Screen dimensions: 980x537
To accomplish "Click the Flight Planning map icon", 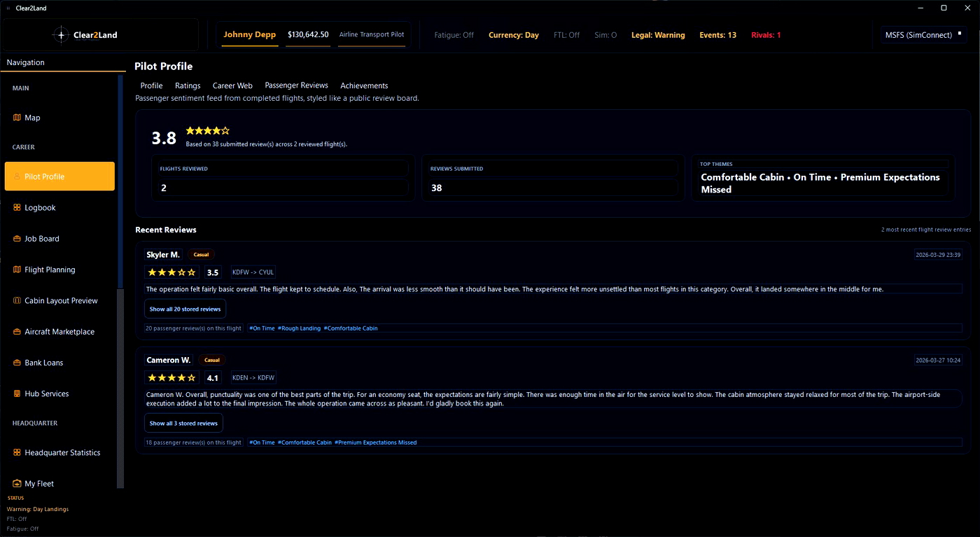I will [x=17, y=270].
